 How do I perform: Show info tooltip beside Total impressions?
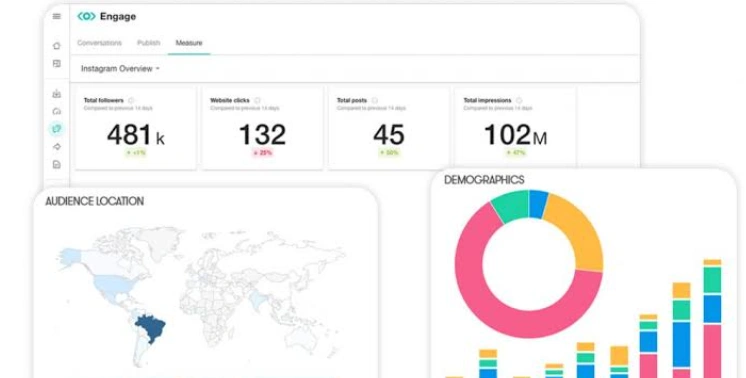pos(519,100)
